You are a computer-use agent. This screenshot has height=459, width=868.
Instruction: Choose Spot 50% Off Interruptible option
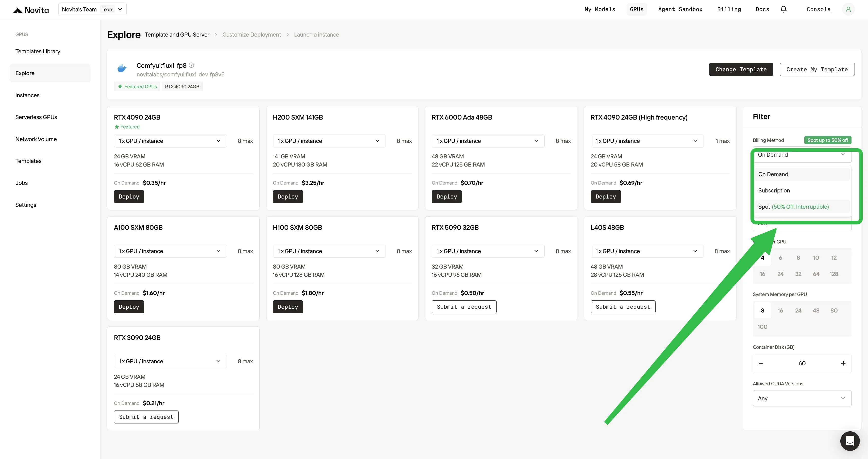click(x=802, y=207)
